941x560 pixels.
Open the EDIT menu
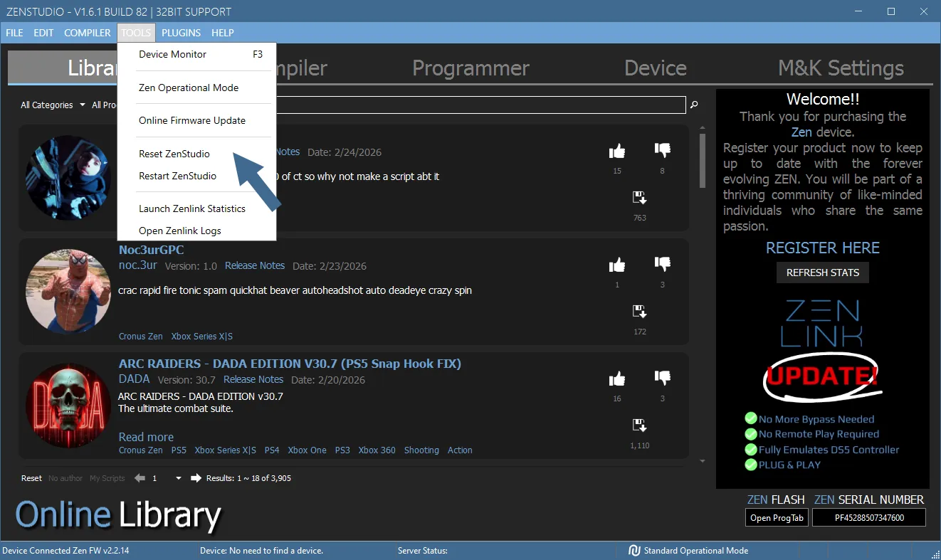coord(43,33)
